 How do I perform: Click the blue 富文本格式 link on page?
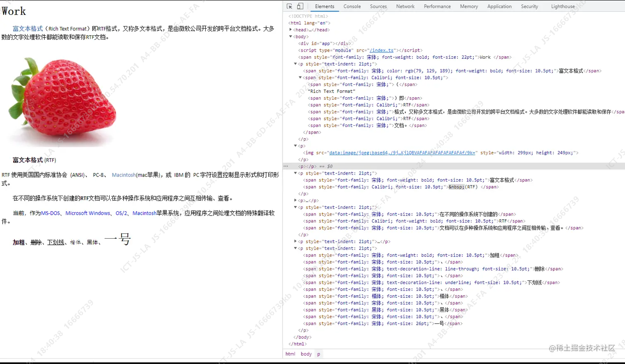click(28, 29)
